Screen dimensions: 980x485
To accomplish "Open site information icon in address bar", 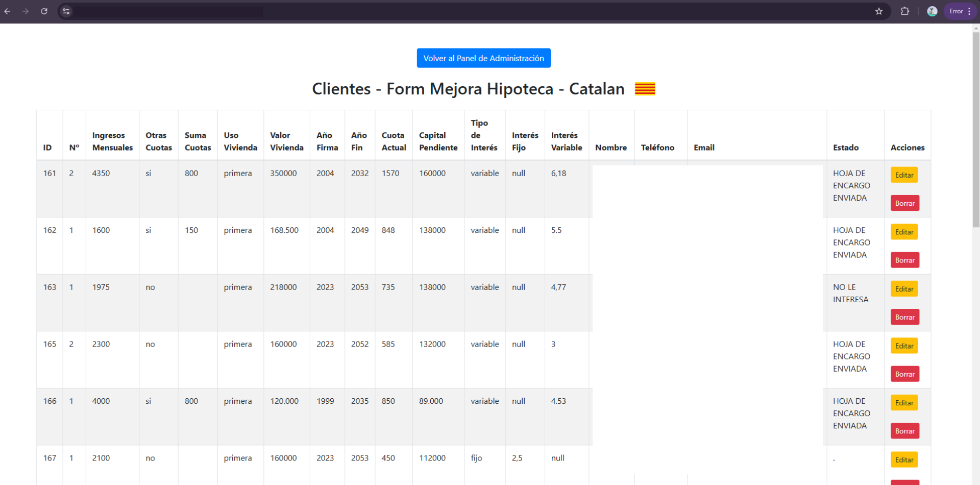I will pyautogui.click(x=66, y=11).
